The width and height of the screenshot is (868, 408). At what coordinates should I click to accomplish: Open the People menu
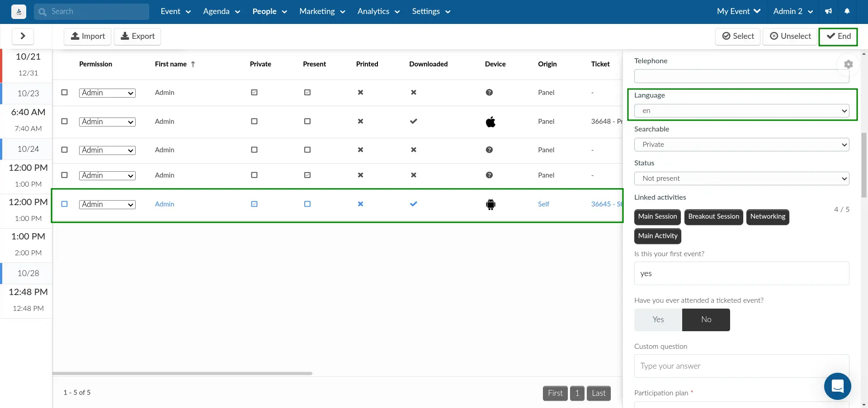click(269, 11)
